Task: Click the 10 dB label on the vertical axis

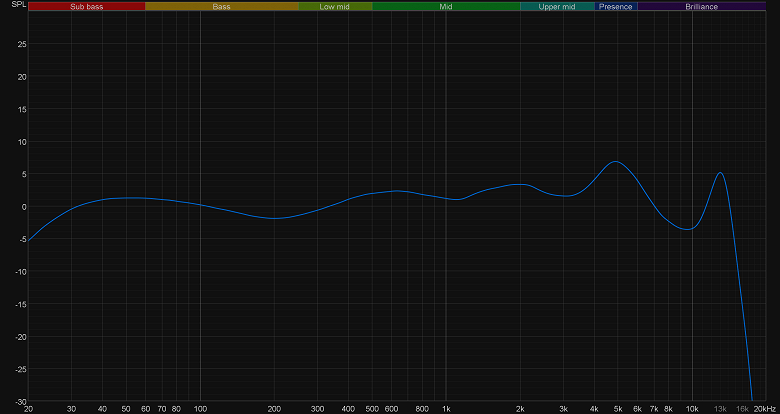Action: 22,141
